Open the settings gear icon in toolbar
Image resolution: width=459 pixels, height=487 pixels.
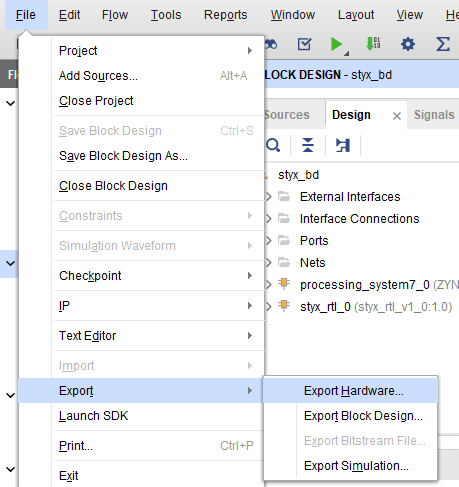point(408,44)
